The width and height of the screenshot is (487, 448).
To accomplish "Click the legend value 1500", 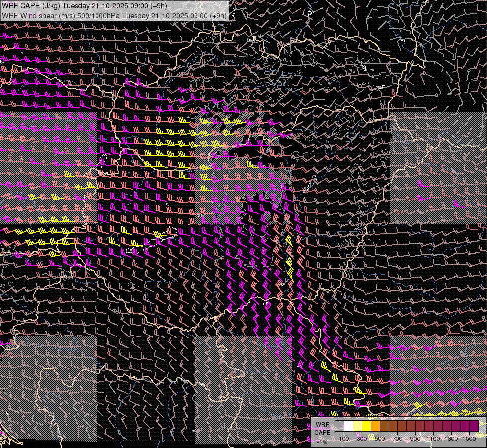I will (x=469, y=439).
